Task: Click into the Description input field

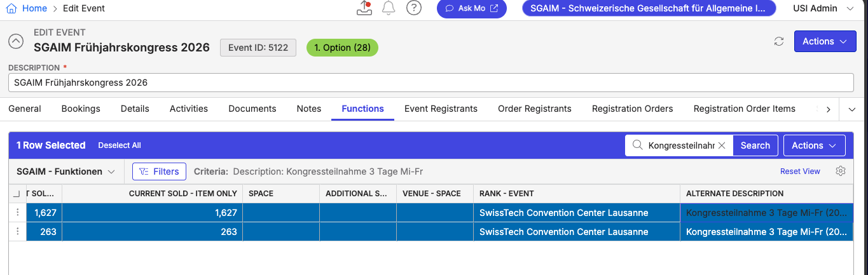Action: coord(431,83)
